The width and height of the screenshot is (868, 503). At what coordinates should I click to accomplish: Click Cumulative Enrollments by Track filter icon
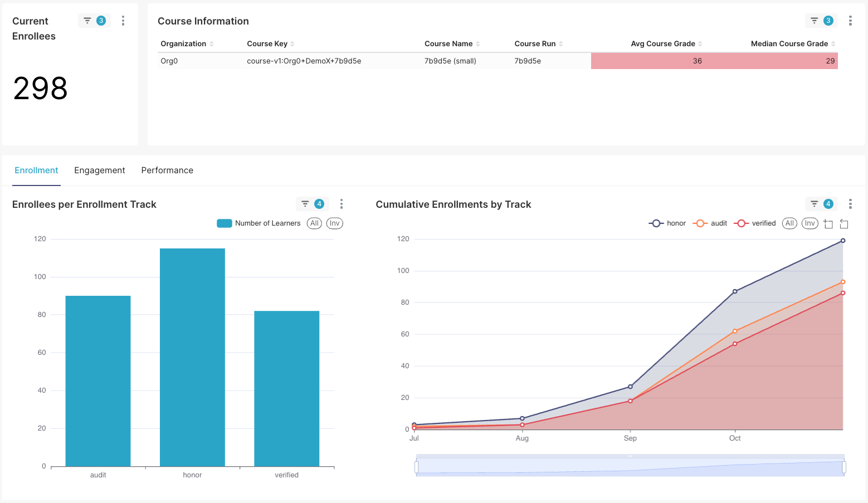point(821,204)
